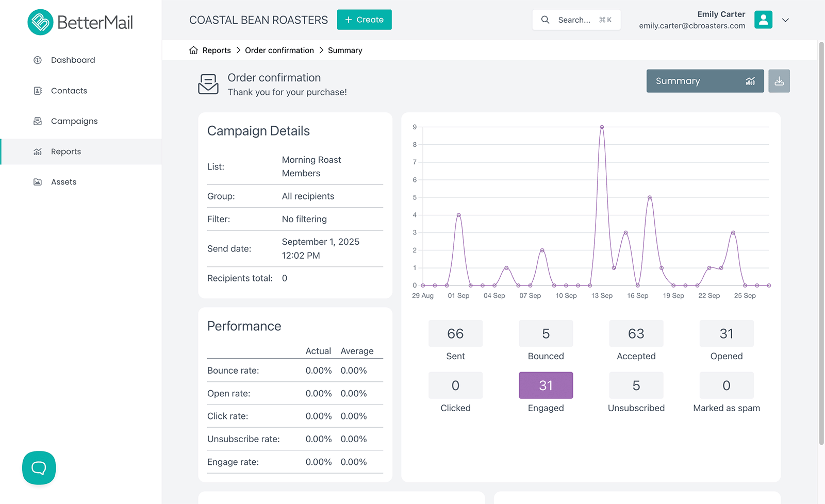Open the Dashboard sidebar item
Image resolution: width=825 pixels, height=504 pixels.
[73, 60]
